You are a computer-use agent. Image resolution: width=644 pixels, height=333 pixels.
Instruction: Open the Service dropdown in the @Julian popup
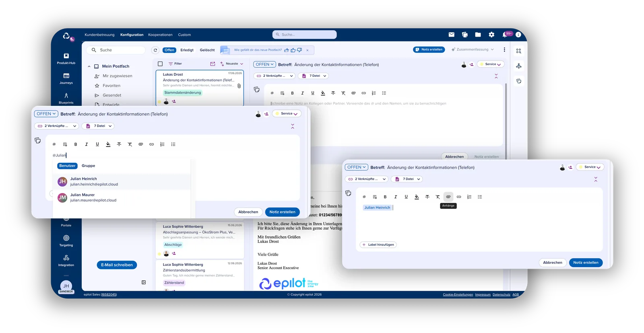(287, 114)
